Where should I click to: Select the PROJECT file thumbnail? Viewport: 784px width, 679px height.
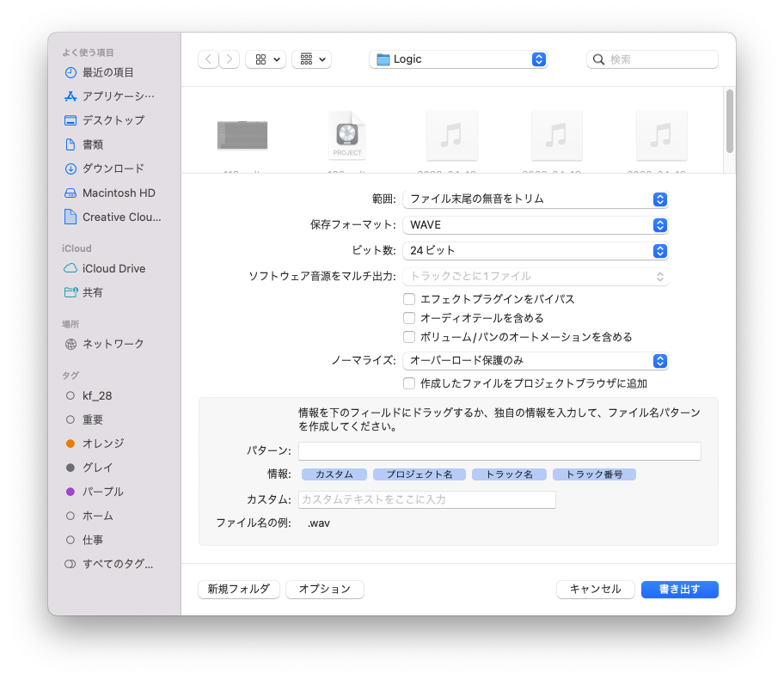click(347, 136)
